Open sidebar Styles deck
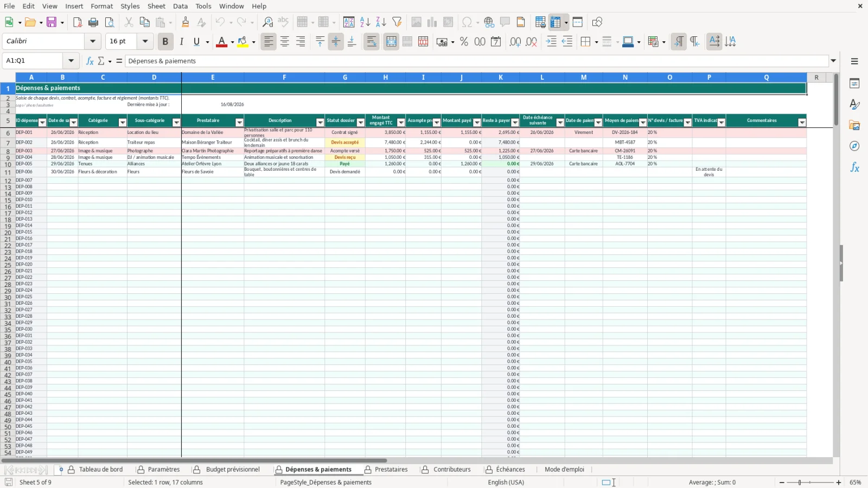 [854, 104]
